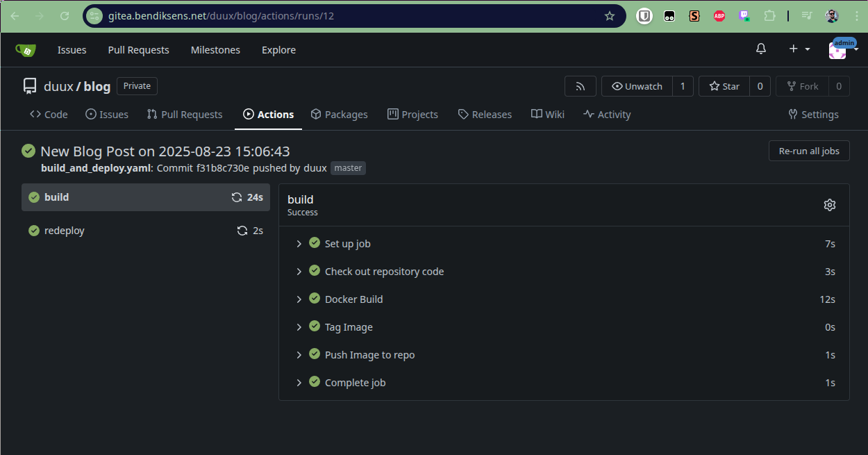Switch to the repository Issues tab

(107, 115)
